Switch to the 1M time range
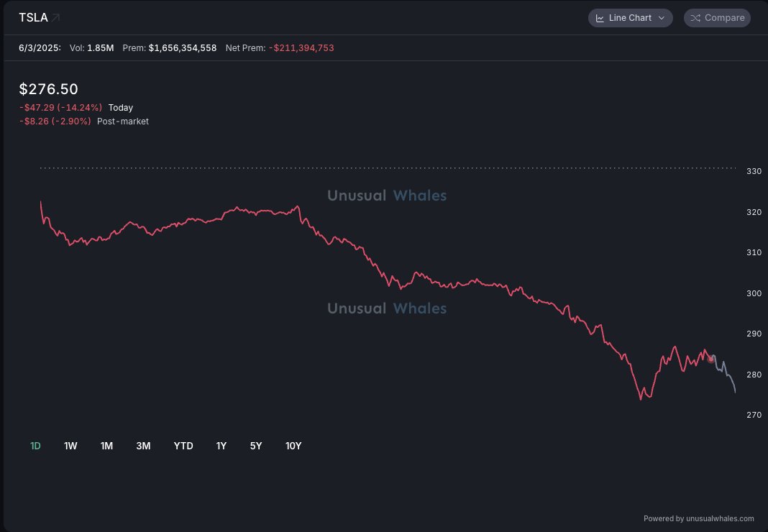This screenshot has width=768, height=532. point(106,446)
